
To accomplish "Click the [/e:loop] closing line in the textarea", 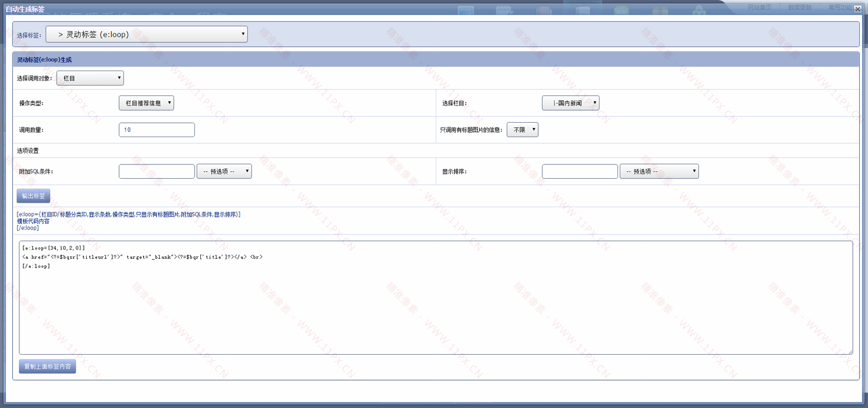I will click(x=36, y=266).
